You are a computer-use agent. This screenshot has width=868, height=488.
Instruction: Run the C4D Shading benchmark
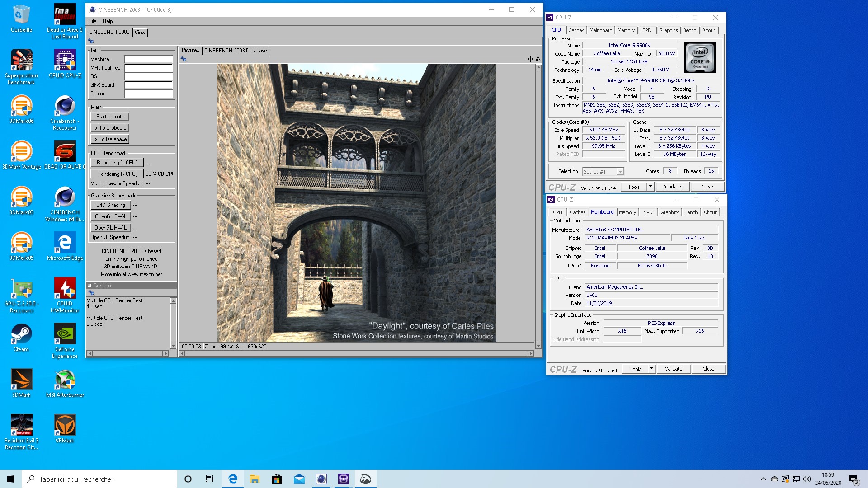pos(111,205)
